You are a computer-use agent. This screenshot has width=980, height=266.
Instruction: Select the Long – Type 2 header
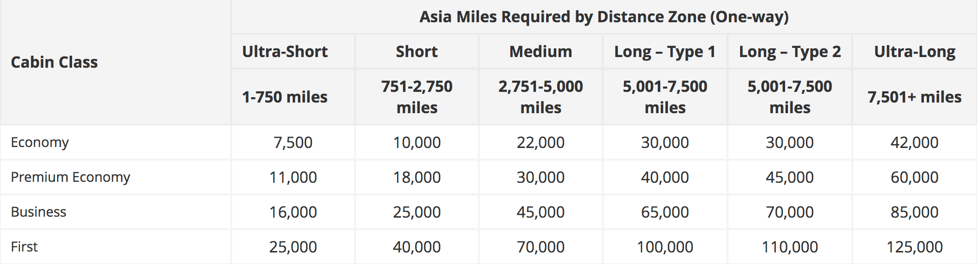click(789, 51)
